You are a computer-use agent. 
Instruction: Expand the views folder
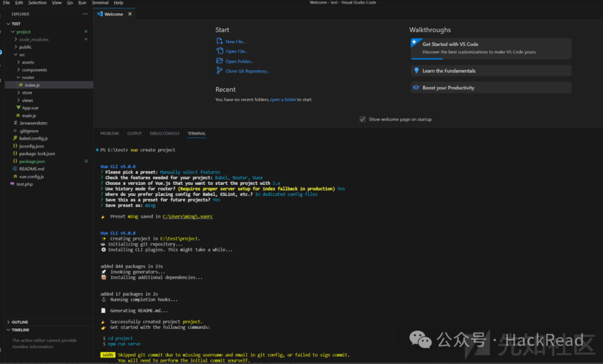click(x=18, y=100)
